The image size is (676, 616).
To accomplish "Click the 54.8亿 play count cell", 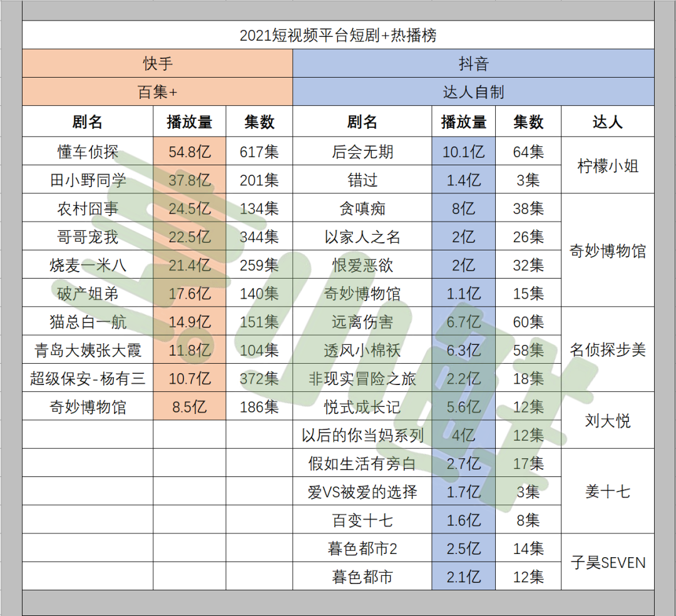I will click(189, 151).
